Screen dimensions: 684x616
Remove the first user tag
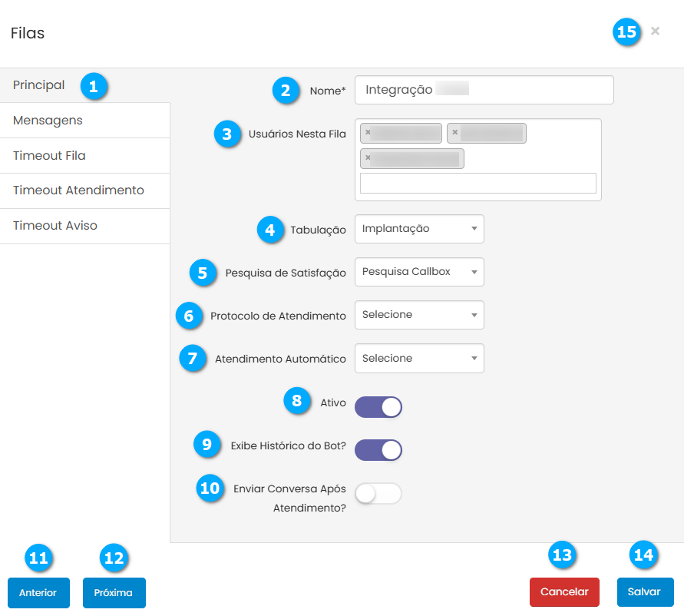pos(368,133)
